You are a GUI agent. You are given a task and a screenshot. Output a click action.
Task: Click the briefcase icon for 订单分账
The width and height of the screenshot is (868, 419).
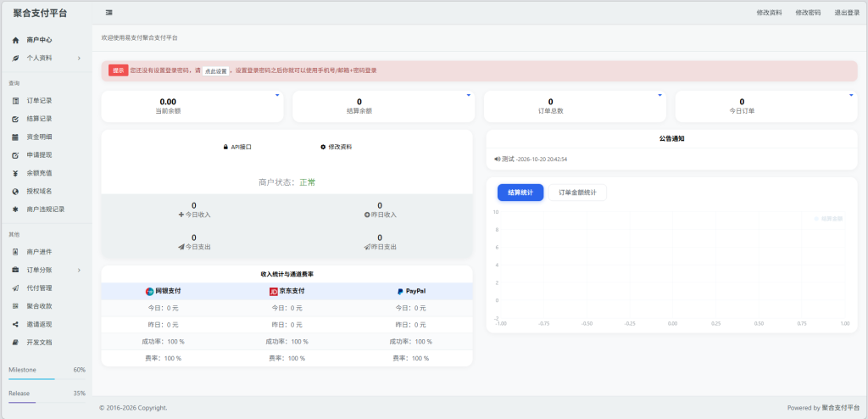coord(15,270)
